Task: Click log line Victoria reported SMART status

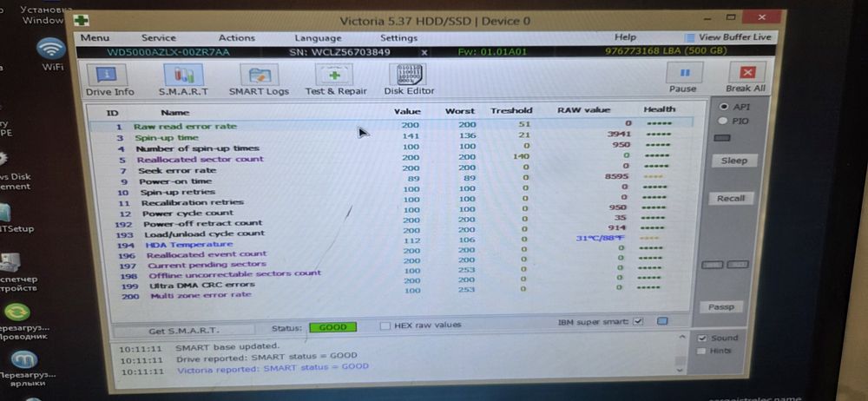Action: pyautogui.click(x=273, y=367)
